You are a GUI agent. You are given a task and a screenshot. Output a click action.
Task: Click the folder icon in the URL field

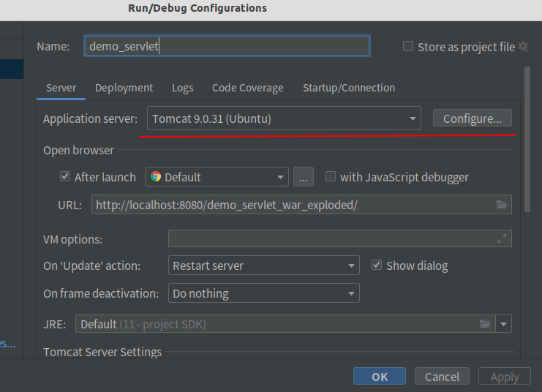[502, 205]
